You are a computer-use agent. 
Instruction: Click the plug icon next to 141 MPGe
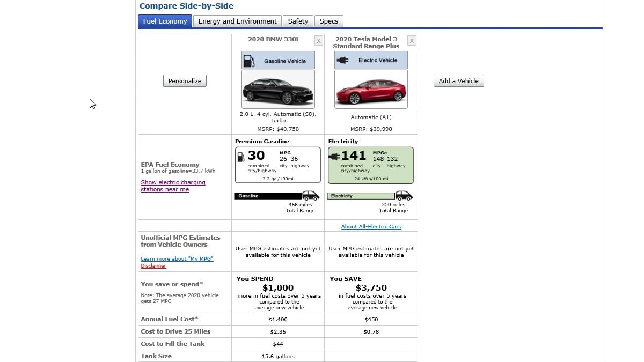(x=335, y=157)
